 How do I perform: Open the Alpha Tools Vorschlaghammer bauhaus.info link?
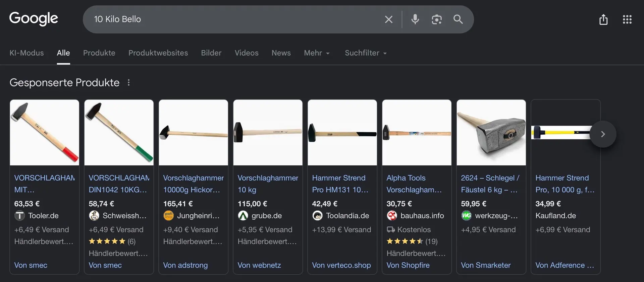414,184
